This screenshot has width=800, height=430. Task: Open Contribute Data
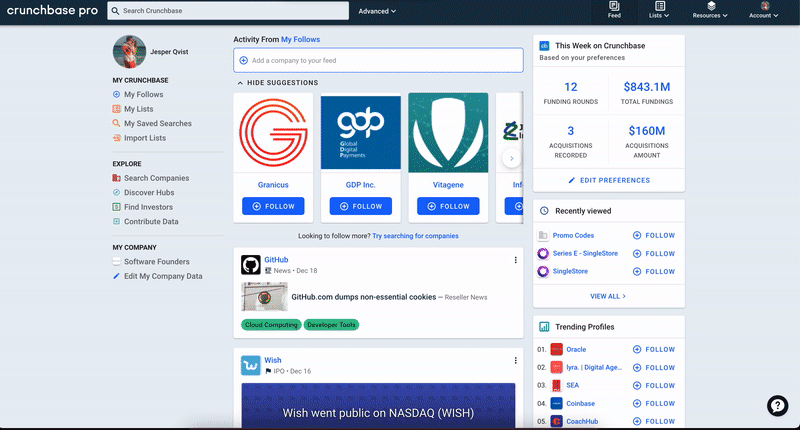[x=151, y=221]
